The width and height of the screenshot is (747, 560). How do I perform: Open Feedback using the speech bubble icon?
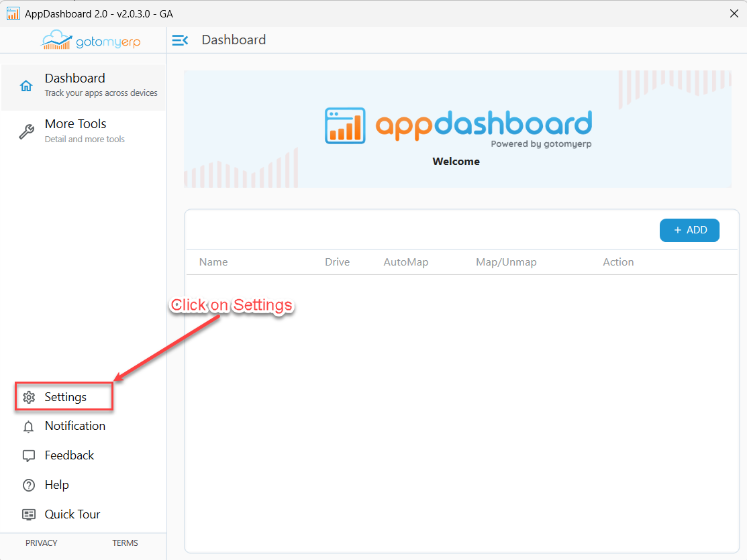pyautogui.click(x=29, y=456)
